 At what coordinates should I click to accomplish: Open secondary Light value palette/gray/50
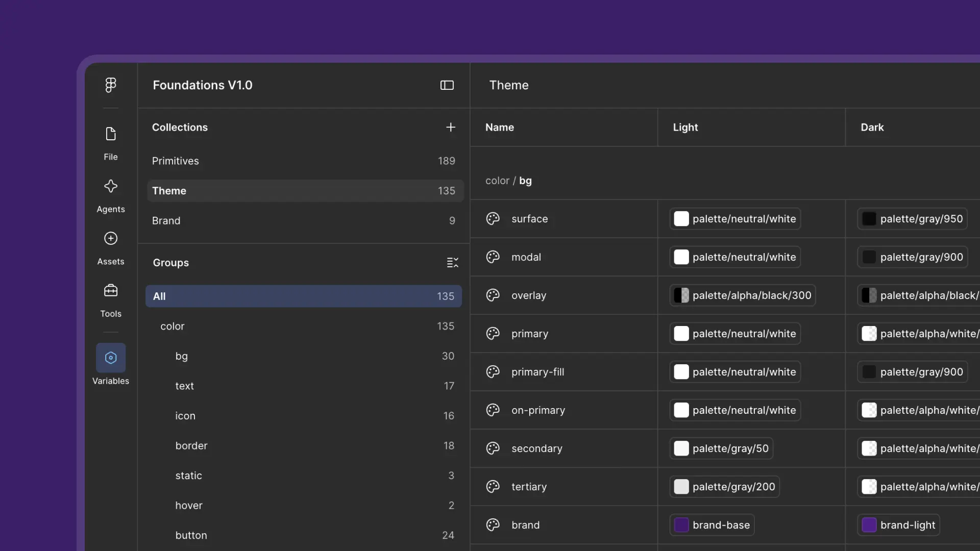pyautogui.click(x=721, y=448)
